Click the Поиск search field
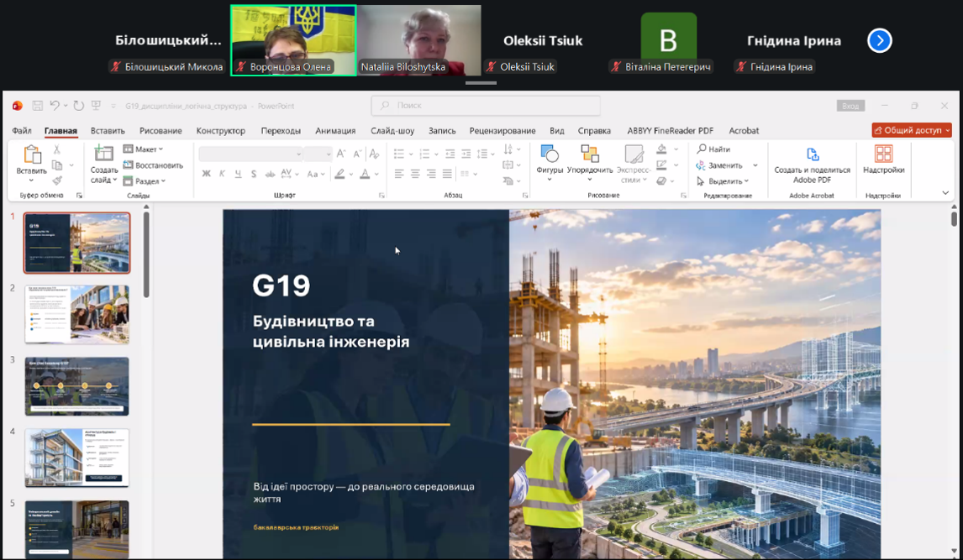The image size is (963, 560). tap(486, 106)
